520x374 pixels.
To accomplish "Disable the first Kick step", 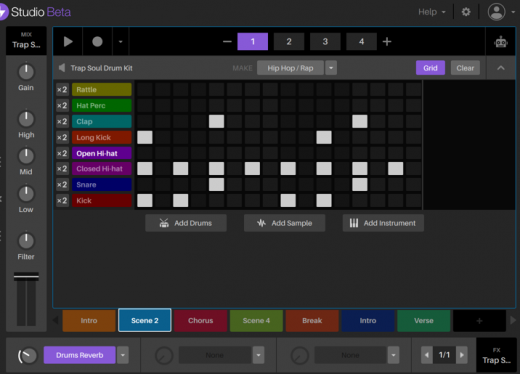I will click(x=145, y=201).
